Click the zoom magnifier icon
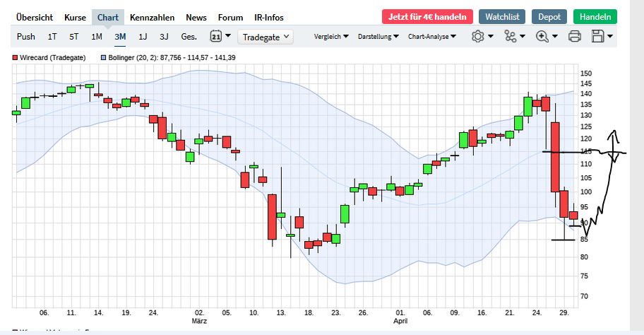Image resolution: width=644 pixels, height=335 pixels. [x=542, y=36]
